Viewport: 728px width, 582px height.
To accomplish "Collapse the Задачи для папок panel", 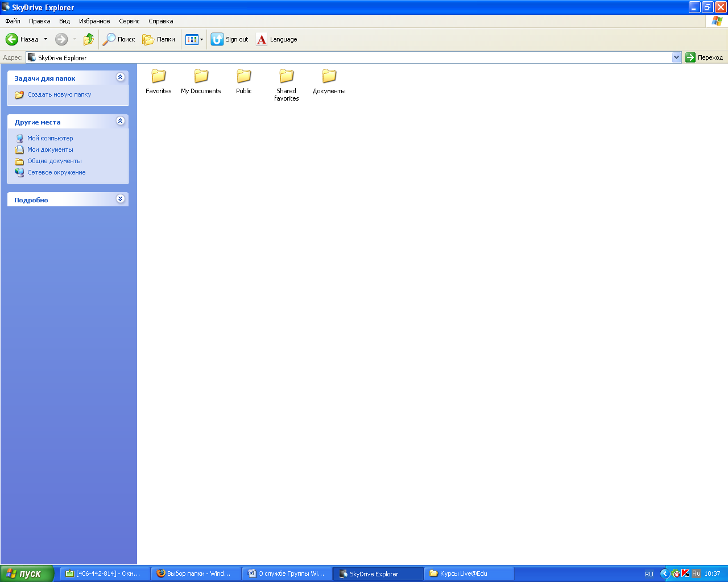I will coord(120,77).
